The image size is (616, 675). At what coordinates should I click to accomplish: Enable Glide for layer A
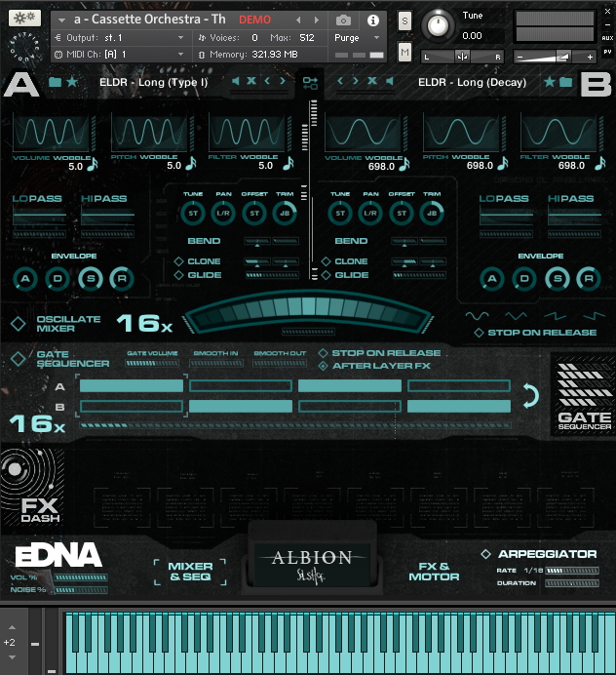tap(178, 275)
